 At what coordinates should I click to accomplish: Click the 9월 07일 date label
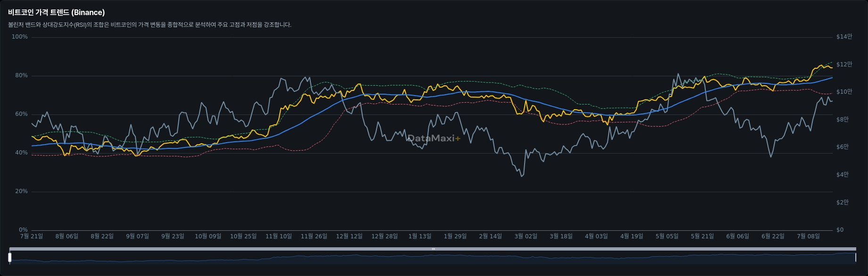click(137, 236)
